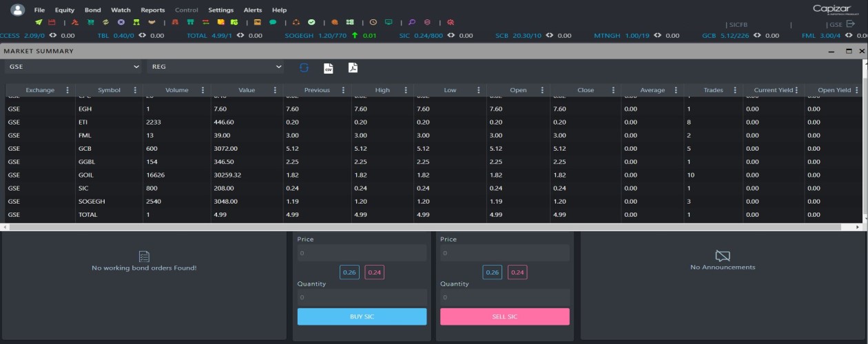Click the GCB value 3072.00 cell

point(247,149)
